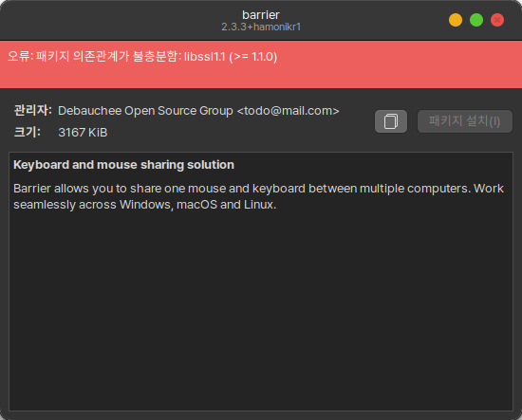The image size is (522, 420).
Task: Minimize the barrier window with yellow button
Action: [x=456, y=20]
